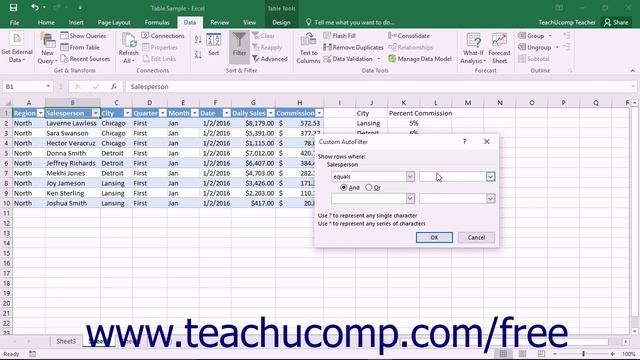Click cell with Laverne Lawless

[72, 123]
